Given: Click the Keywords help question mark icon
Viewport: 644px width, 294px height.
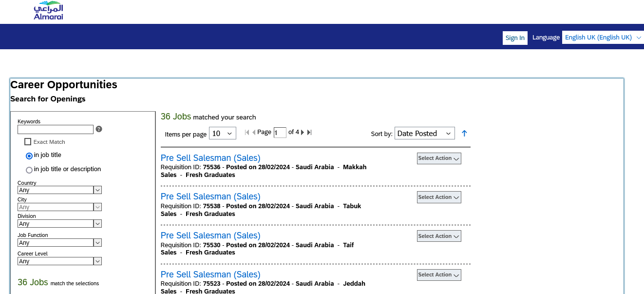Looking at the screenshot, I should point(99,129).
